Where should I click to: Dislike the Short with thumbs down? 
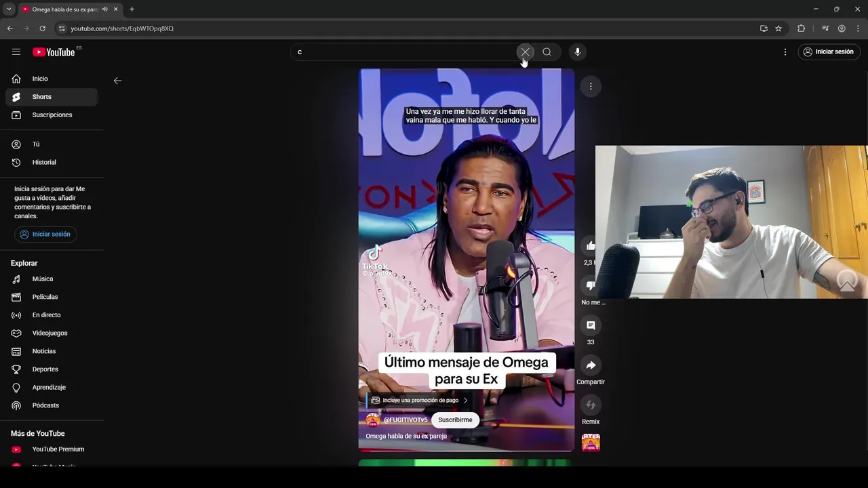click(x=591, y=285)
